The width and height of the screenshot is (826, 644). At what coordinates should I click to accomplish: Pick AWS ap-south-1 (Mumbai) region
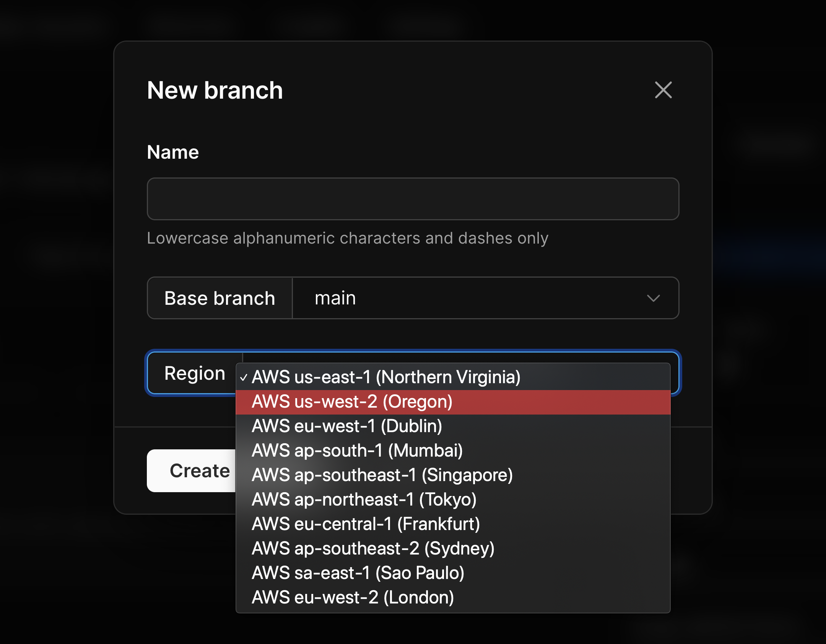357,450
